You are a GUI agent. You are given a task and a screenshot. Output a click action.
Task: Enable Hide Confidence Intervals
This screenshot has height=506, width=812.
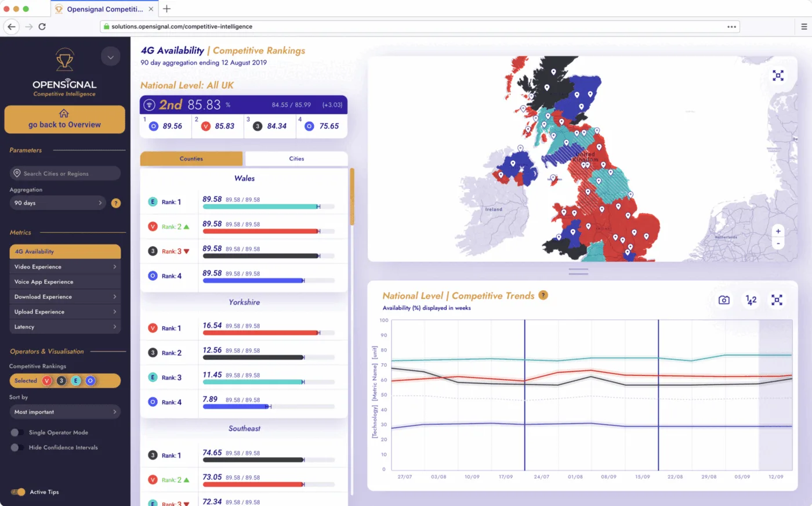(x=17, y=447)
